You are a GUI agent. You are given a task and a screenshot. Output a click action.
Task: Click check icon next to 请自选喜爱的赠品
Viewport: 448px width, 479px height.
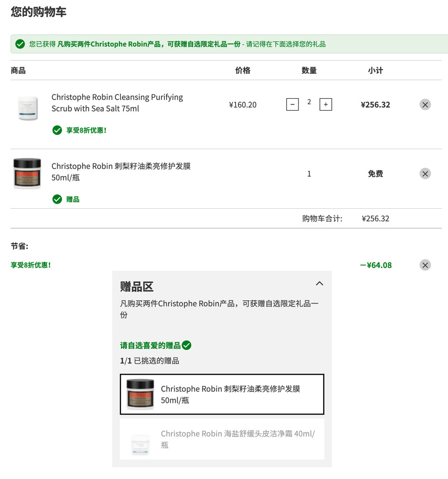pos(187,345)
